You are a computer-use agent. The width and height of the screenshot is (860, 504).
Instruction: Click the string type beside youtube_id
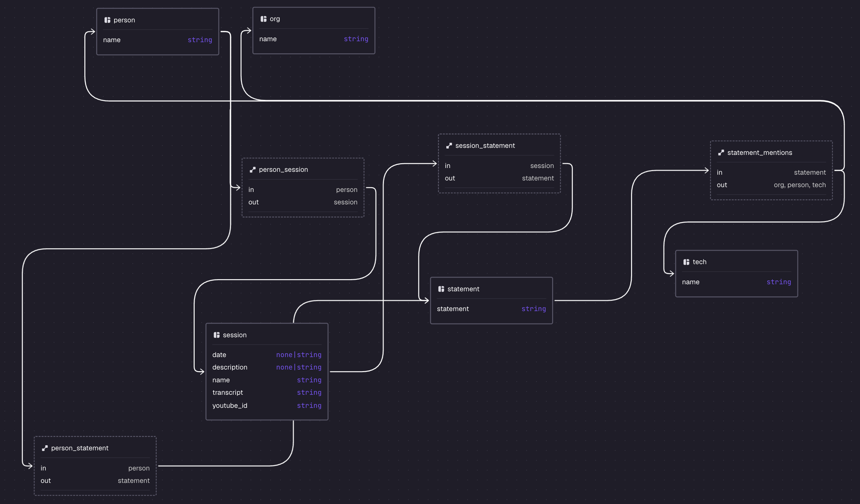point(309,405)
